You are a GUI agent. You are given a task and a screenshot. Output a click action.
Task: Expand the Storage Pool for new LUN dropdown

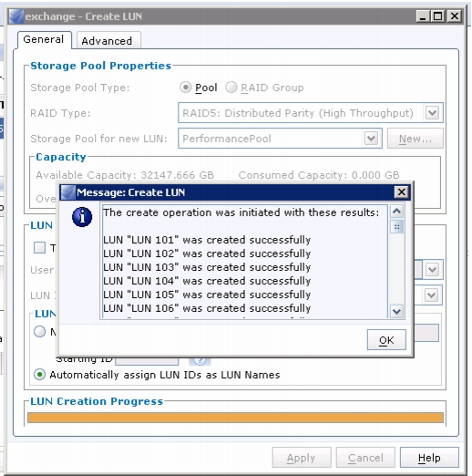tap(371, 139)
